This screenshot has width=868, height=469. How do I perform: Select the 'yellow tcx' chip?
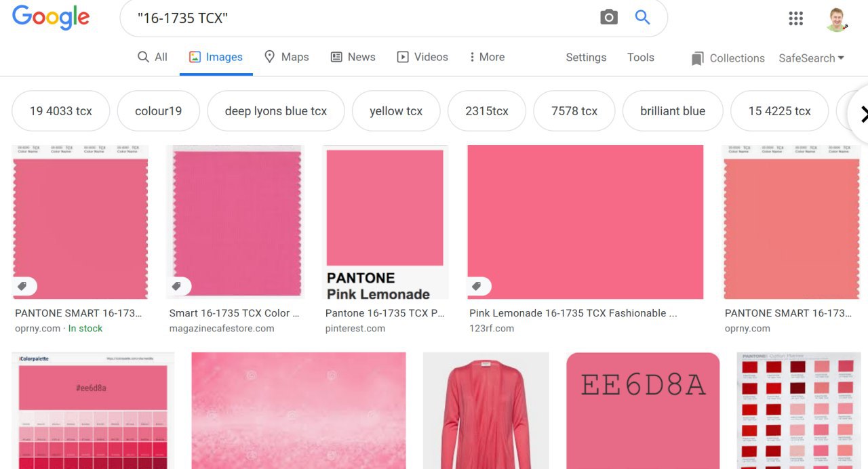click(396, 111)
